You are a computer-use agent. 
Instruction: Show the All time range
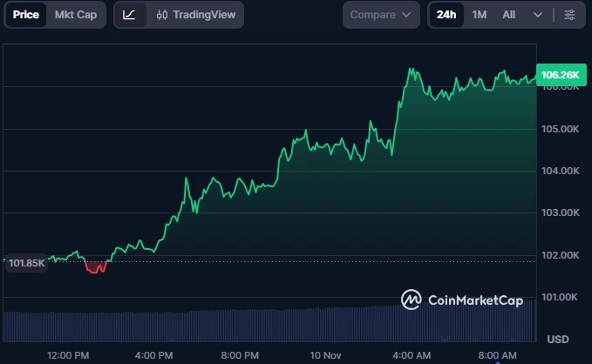509,15
